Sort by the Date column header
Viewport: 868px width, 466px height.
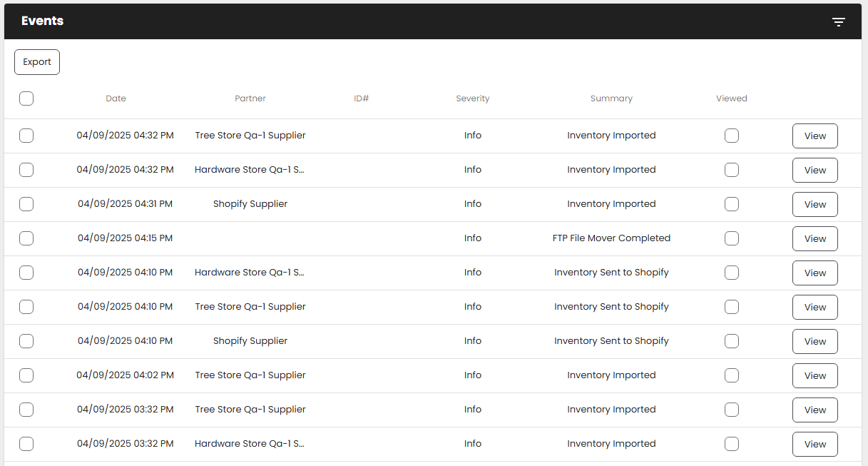(x=116, y=98)
